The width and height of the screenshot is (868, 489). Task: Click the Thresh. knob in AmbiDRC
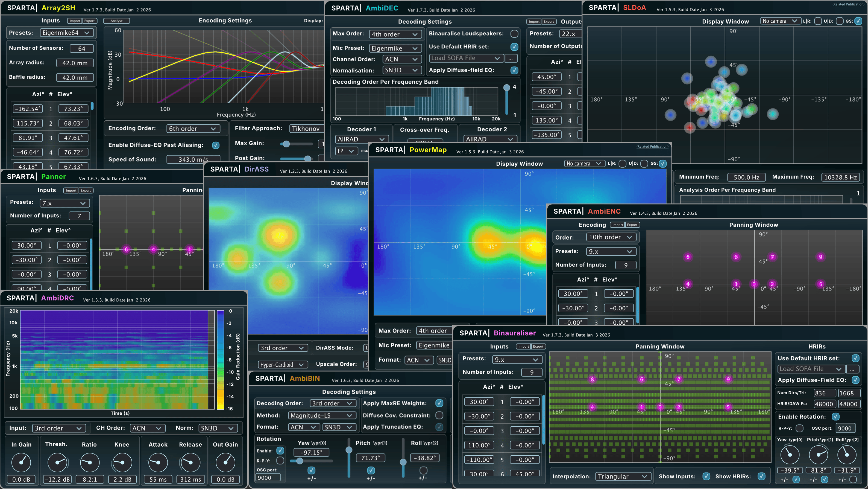58,462
